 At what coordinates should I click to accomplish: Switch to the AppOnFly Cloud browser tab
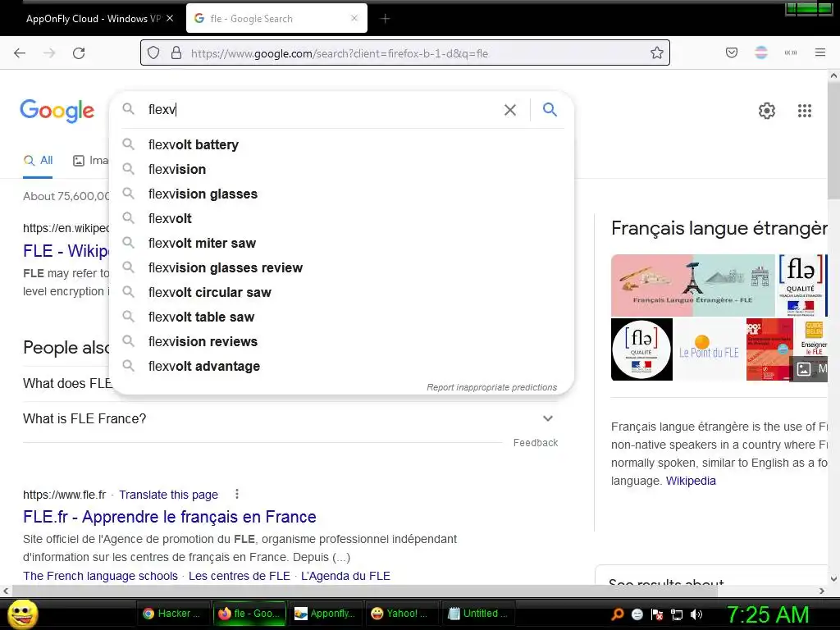pos(93,19)
